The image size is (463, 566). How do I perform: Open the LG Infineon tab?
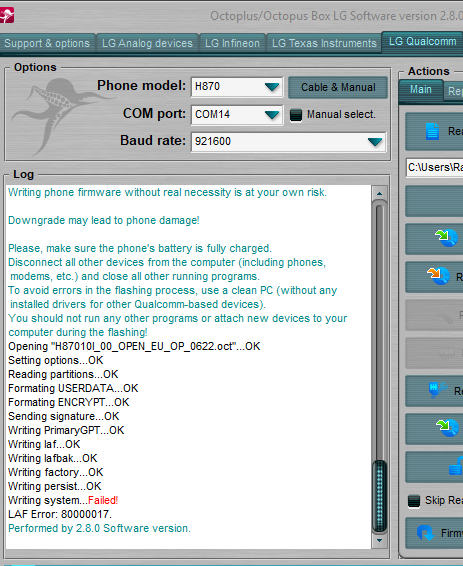[232, 43]
